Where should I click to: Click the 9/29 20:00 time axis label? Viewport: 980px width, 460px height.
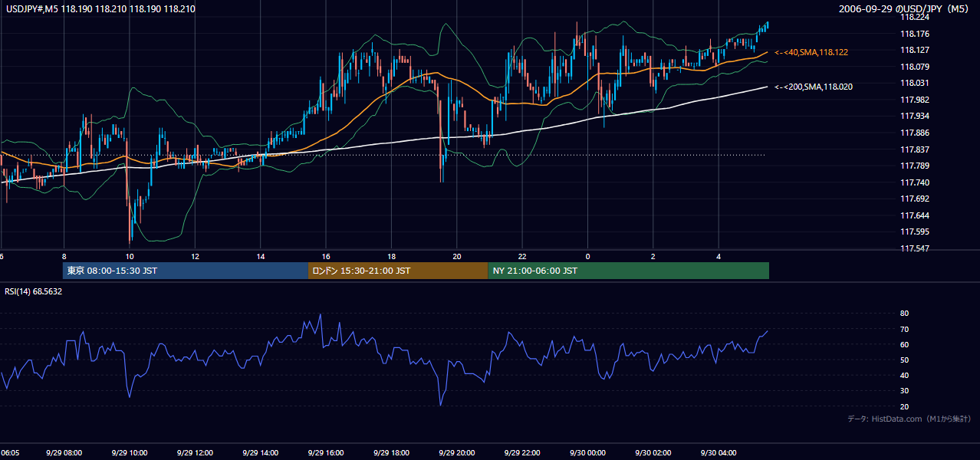pos(457,453)
